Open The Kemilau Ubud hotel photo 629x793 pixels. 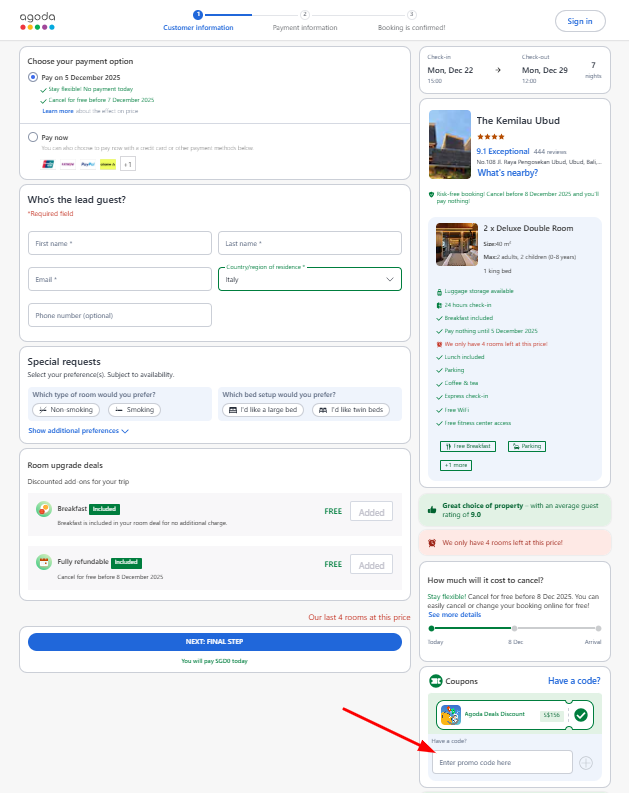pyautogui.click(x=450, y=145)
